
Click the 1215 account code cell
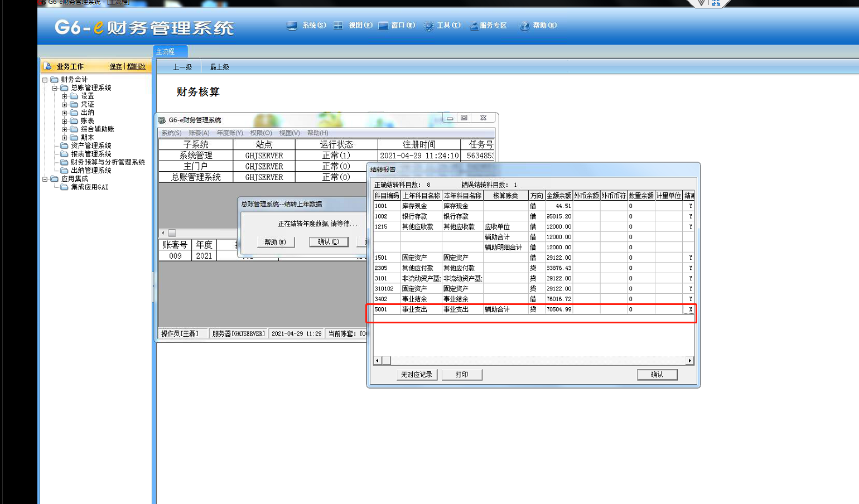(x=387, y=227)
